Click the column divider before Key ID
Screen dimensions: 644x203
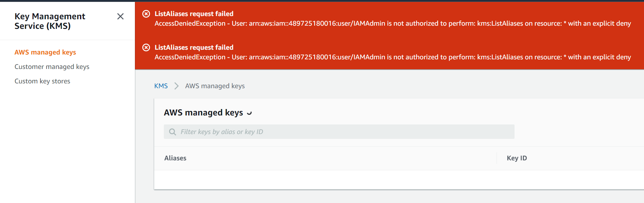[x=497, y=158]
